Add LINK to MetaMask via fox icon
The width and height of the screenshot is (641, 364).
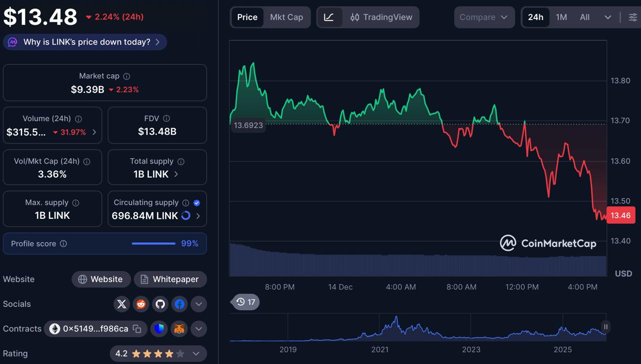[x=179, y=329]
